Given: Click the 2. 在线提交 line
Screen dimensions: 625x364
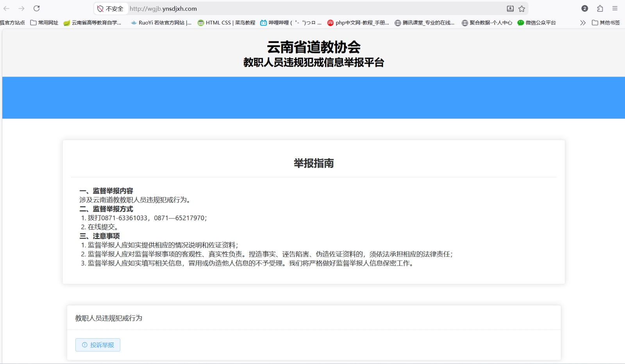Looking at the screenshot, I should pos(100,227).
